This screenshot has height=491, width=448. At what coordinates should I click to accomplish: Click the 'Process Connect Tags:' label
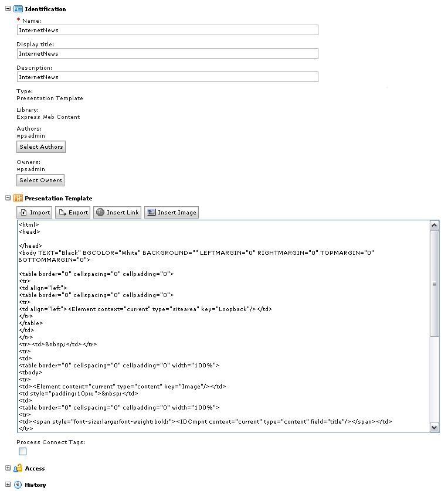click(x=51, y=442)
